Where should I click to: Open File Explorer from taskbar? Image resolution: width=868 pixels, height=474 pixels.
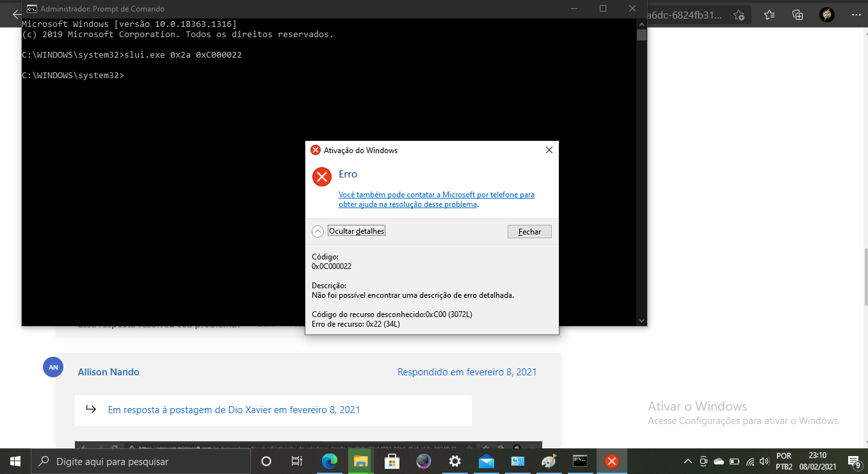pyautogui.click(x=361, y=461)
